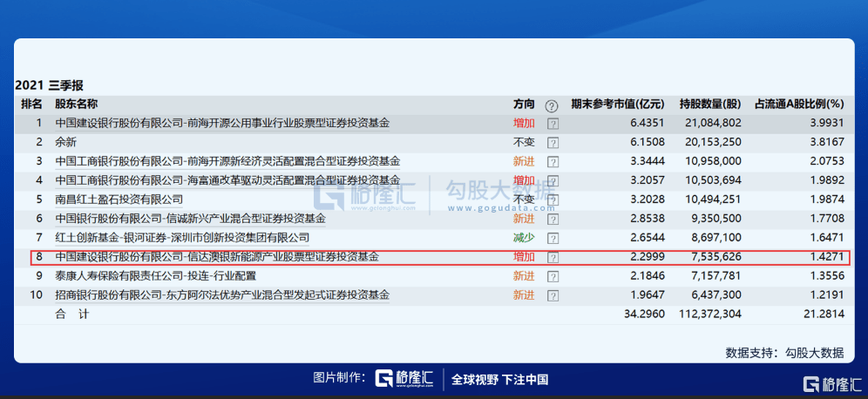Click the 期末参考市值(亿元) column header
Screen dimensions: 868x399
[617, 104]
